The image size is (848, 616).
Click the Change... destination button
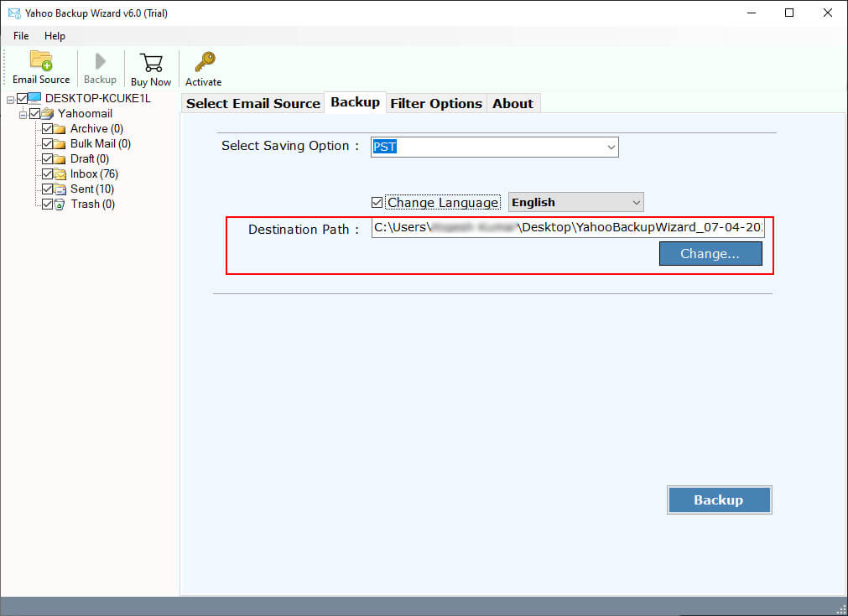(710, 253)
